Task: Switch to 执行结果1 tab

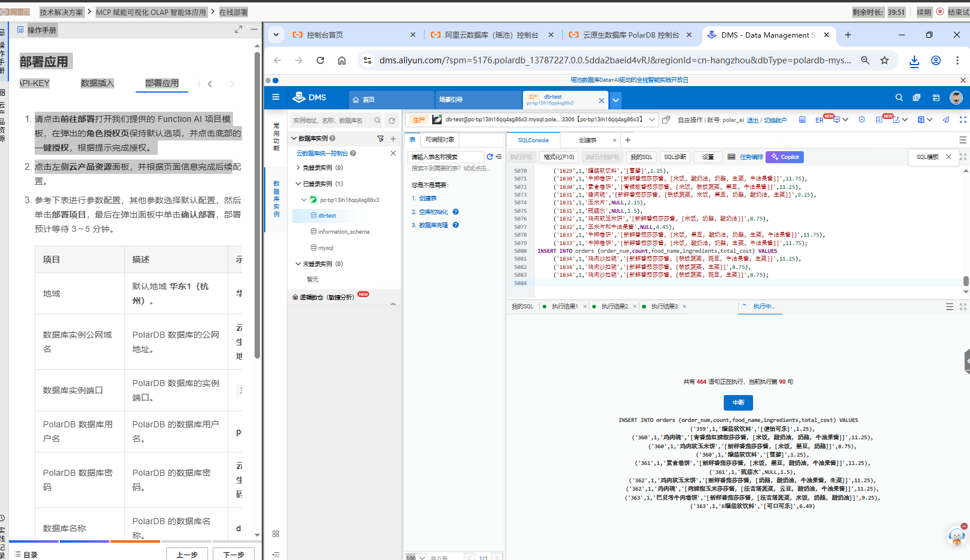Action: coord(565,307)
